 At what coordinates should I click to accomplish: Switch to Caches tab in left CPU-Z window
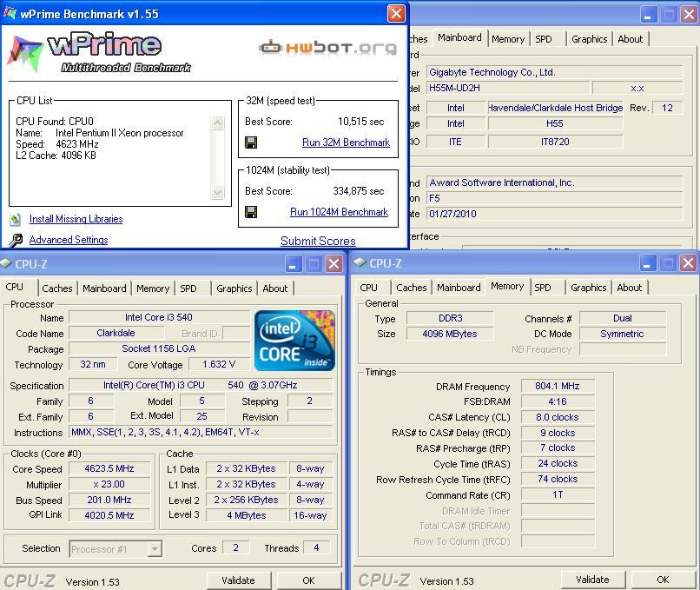57,288
